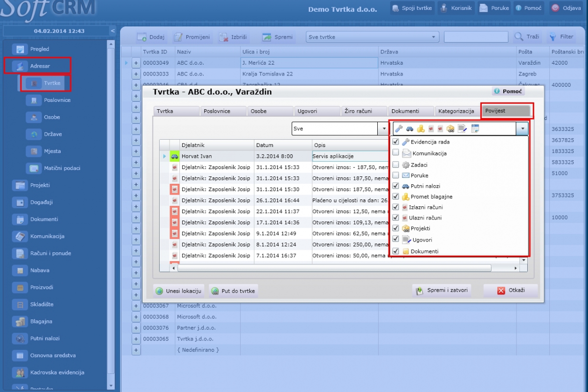Toggle Evidencija rada checkbox
This screenshot has width=588, height=392.
click(x=396, y=142)
